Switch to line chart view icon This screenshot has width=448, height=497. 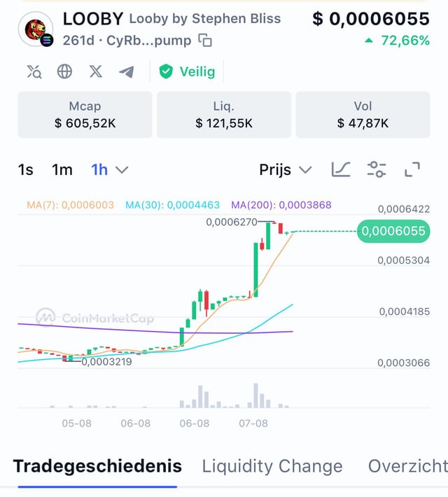pyautogui.click(x=341, y=169)
